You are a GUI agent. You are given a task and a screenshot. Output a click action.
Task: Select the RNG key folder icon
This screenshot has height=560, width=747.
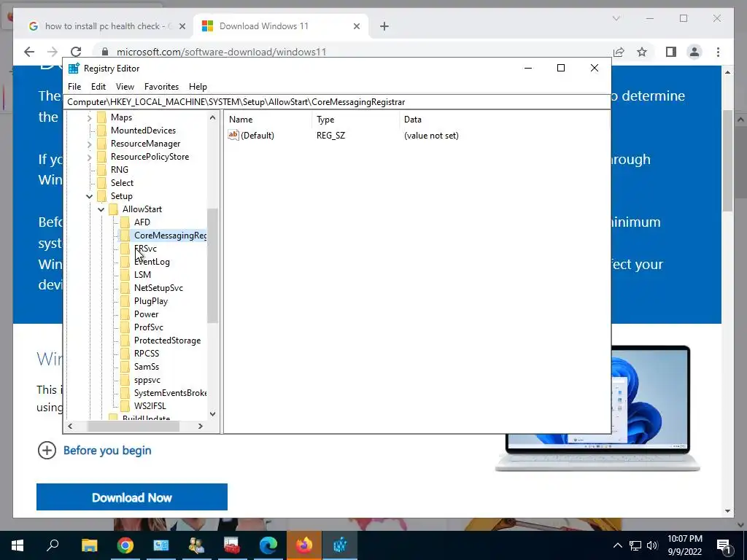(x=101, y=170)
